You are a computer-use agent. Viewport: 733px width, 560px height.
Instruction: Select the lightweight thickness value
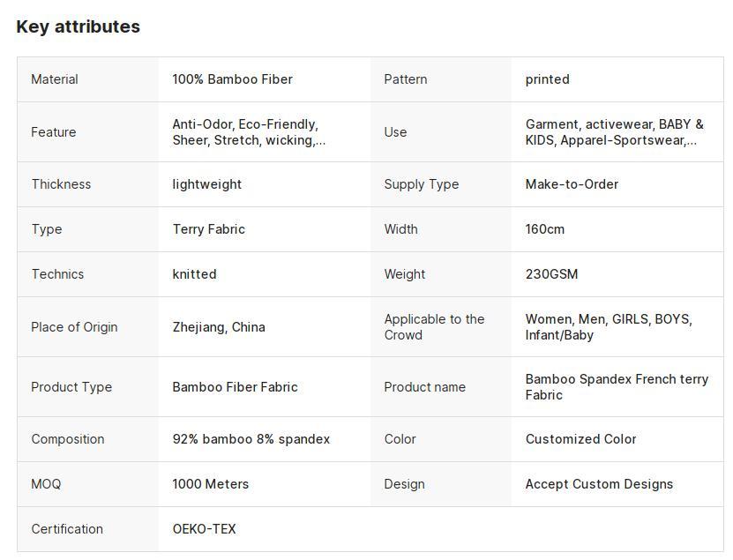click(x=207, y=184)
